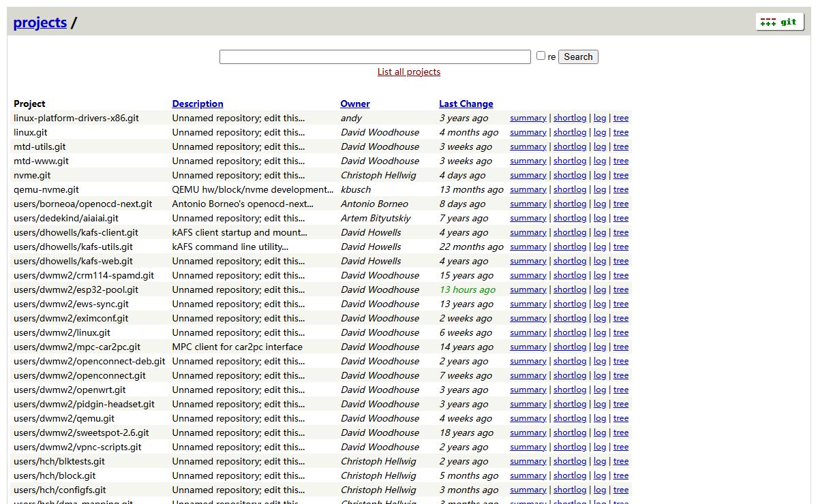Click the green '13 hours ago' timestamp
This screenshot has width=818, height=504.
[468, 290]
